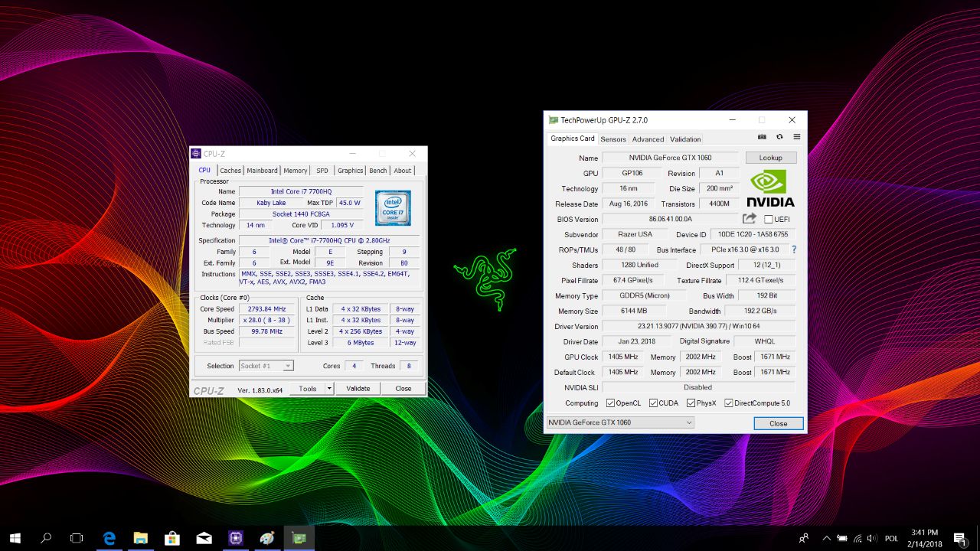980x551 pixels.
Task: Toggle the OpenCL checkbox
Action: tap(610, 403)
